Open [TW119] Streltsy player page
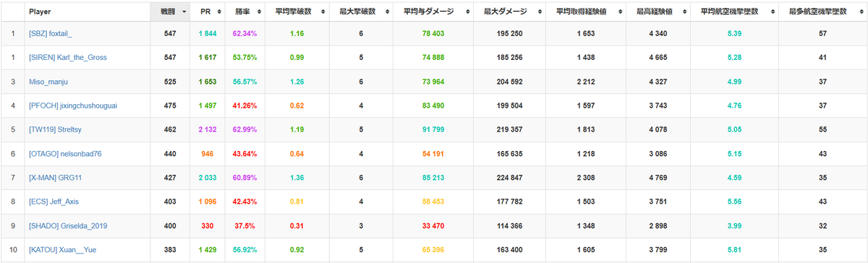The image size is (868, 263). coord(54,130)
